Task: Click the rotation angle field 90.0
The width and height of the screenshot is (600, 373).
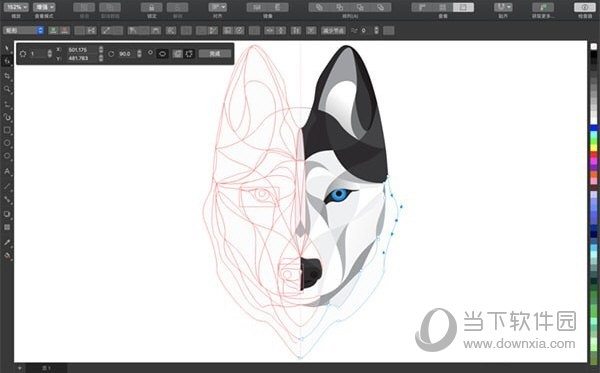Action: (x=126, y=54)
